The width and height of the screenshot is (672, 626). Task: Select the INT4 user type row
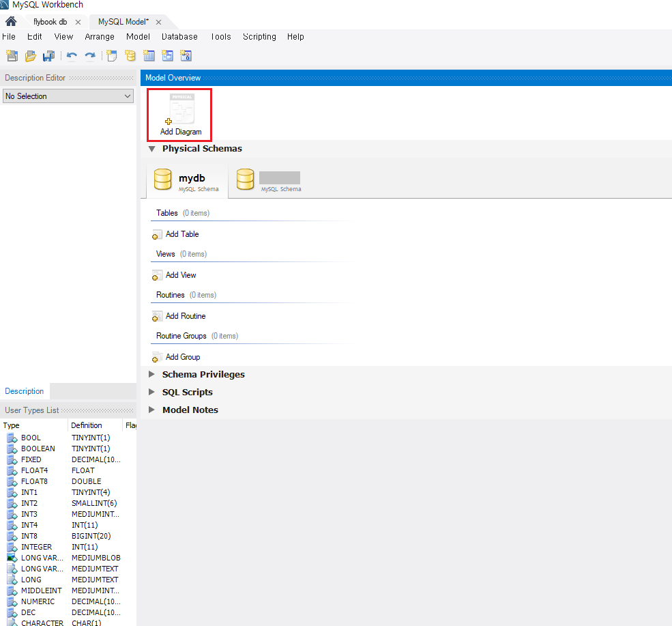tap(69, 525)
